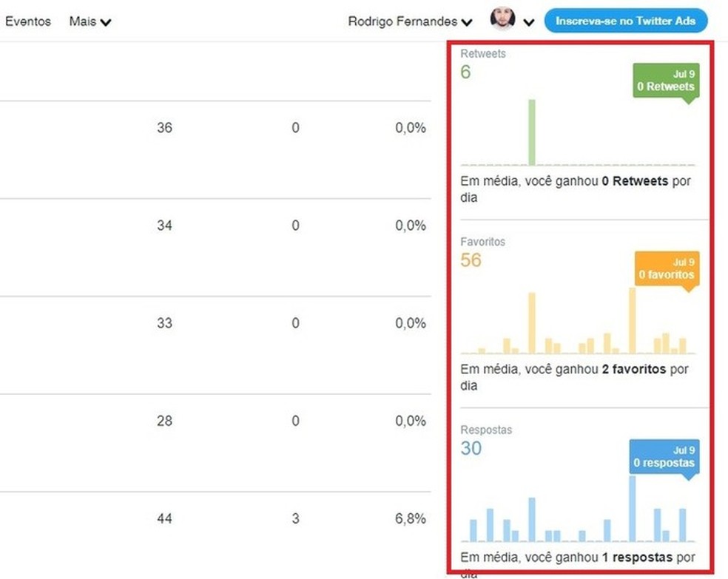This screenshot has height=579, width=728.
Task: Select the tall green bar in Retweets chart
Action: point(532,131)
